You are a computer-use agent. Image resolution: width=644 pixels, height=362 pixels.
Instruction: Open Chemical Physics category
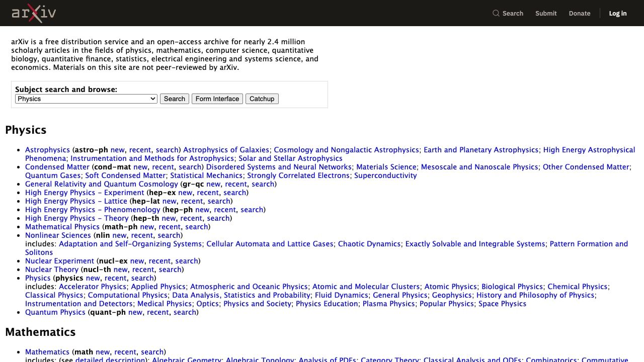pyautogui.click(x=578, y=287)
